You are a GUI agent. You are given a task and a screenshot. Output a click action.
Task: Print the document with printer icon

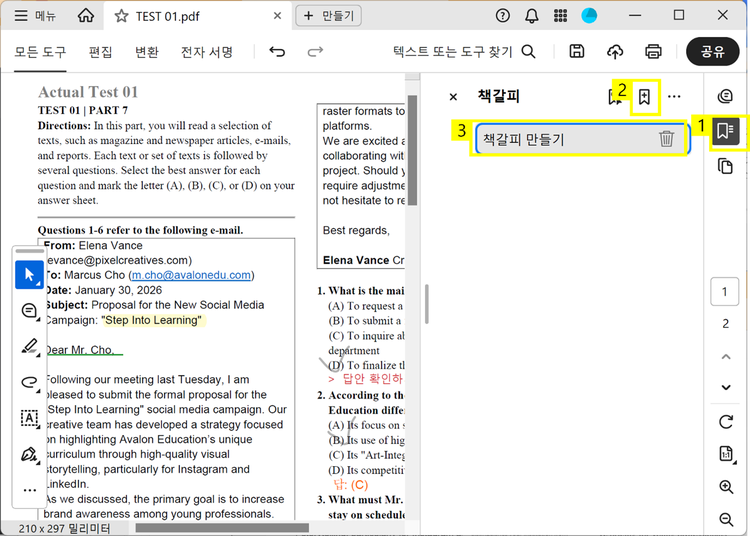coord(653,52)
